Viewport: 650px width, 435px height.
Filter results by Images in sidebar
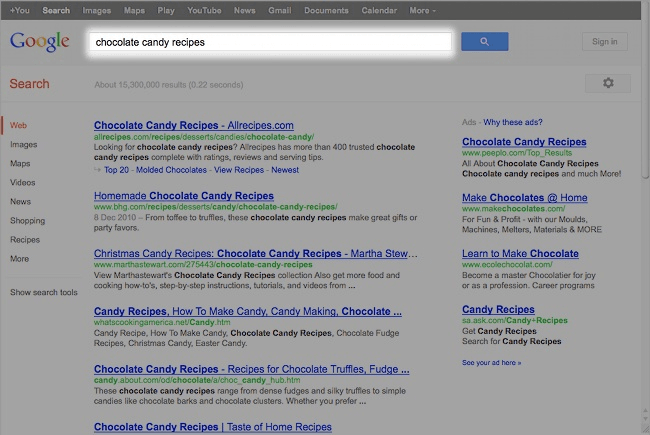(24, 144)
